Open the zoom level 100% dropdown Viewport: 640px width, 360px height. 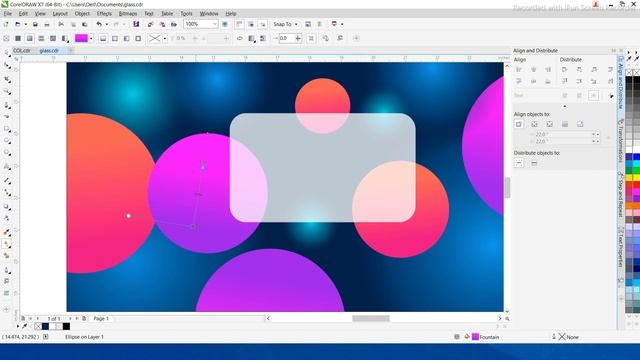(x=214, y=24)
